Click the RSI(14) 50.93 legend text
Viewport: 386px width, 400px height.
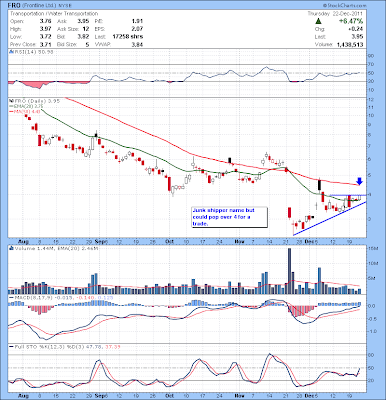[33, 52]
